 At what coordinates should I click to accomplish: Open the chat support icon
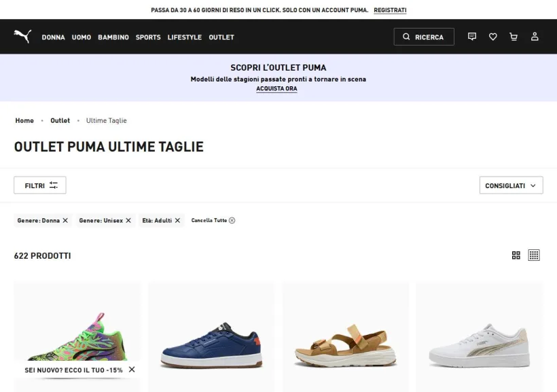pos(471,37)
